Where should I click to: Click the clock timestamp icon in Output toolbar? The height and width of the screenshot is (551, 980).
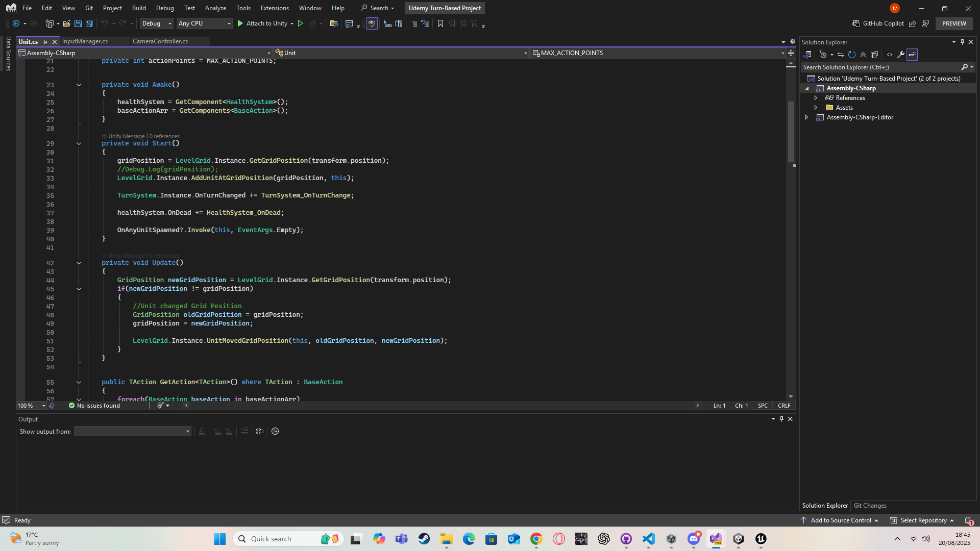click(275, 431)
